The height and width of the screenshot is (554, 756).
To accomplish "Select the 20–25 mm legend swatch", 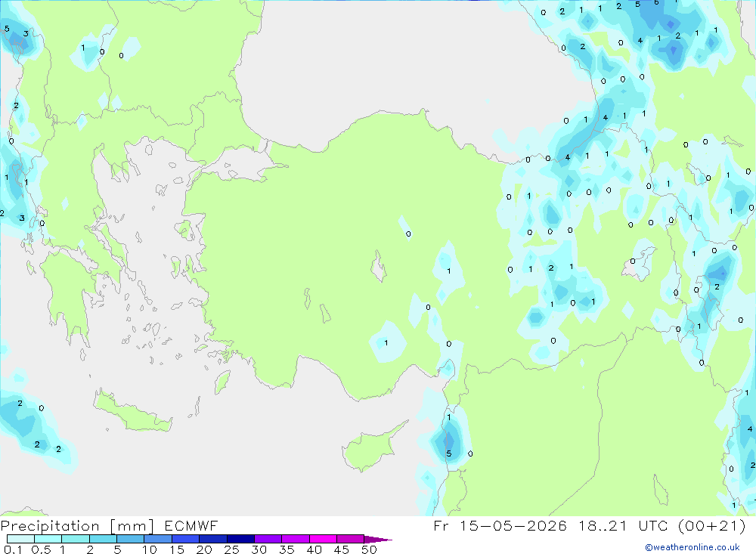I will pyautogui.click(x=212, y=539).
